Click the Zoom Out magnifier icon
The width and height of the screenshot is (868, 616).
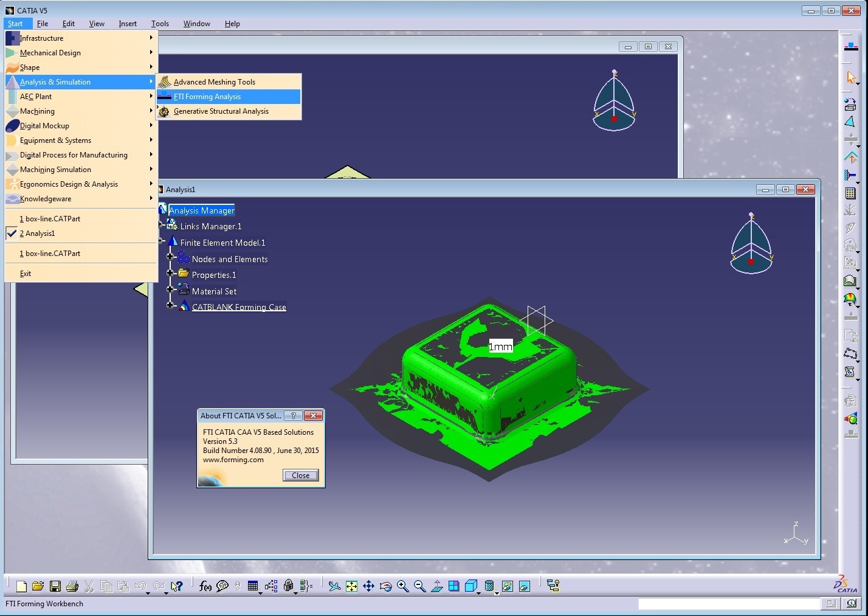point(419,586)
